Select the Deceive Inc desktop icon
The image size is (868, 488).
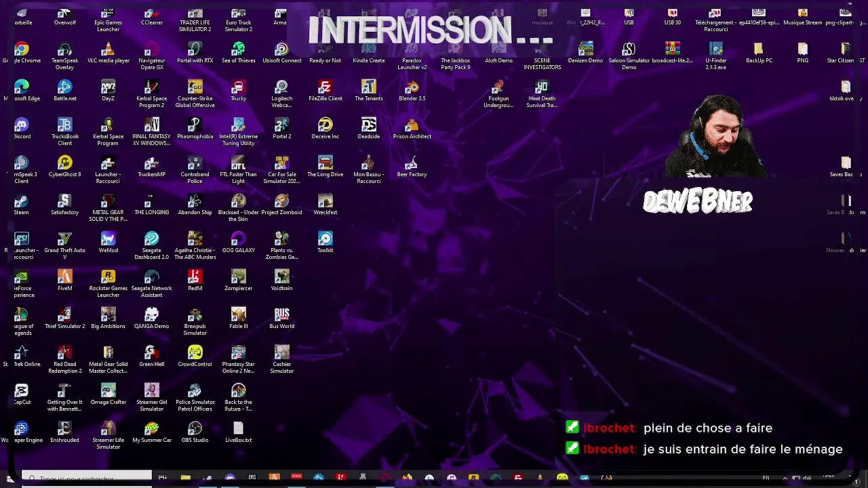[325, 129]
